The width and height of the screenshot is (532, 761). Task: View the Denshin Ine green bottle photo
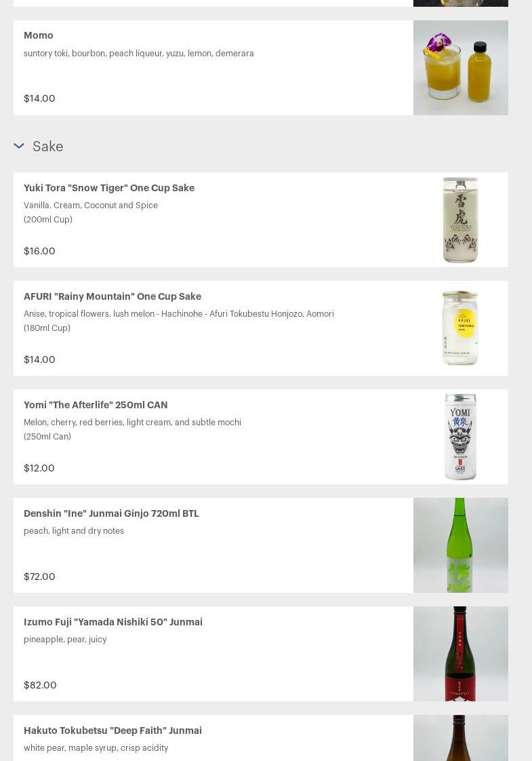click(x=460, y=545)
